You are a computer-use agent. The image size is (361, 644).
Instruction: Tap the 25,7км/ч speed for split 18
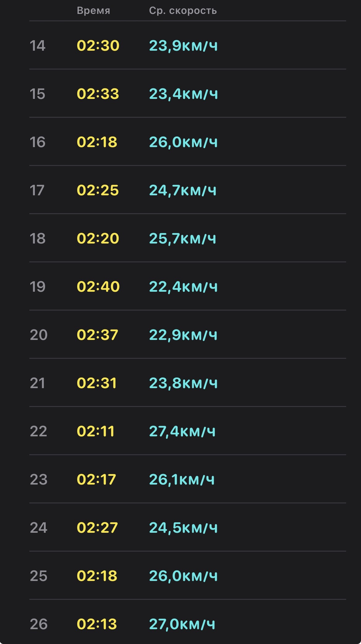point(183,239)
